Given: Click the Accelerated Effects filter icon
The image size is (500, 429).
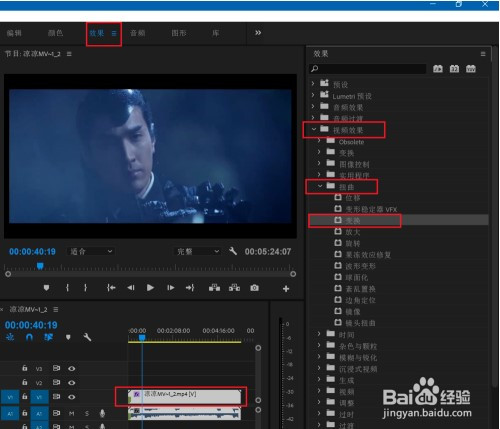Looking at the screenshot, I should point(438,69).
